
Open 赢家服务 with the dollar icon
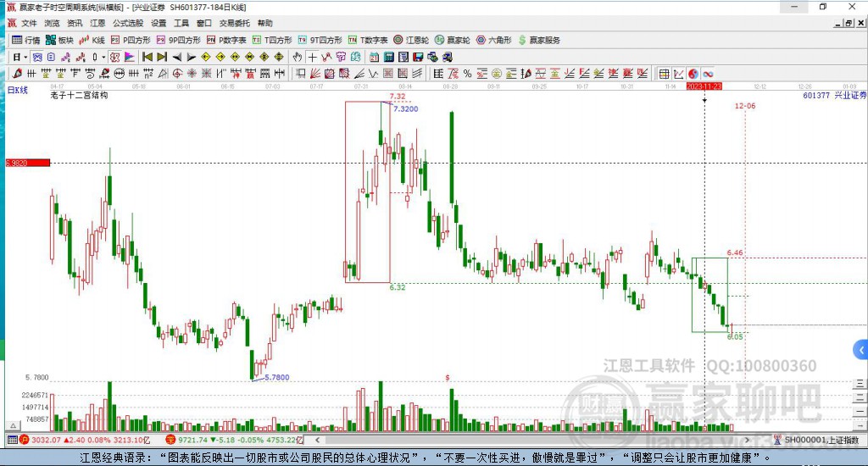point(539,40)
